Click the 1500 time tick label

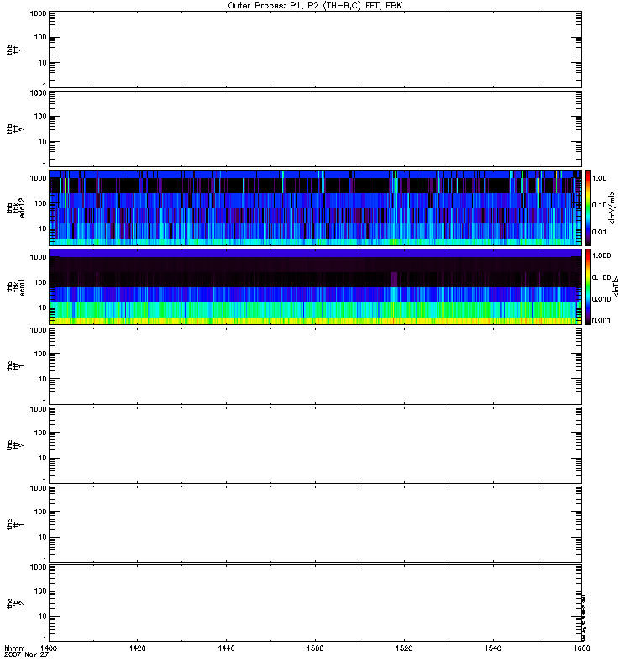[315, 648]
